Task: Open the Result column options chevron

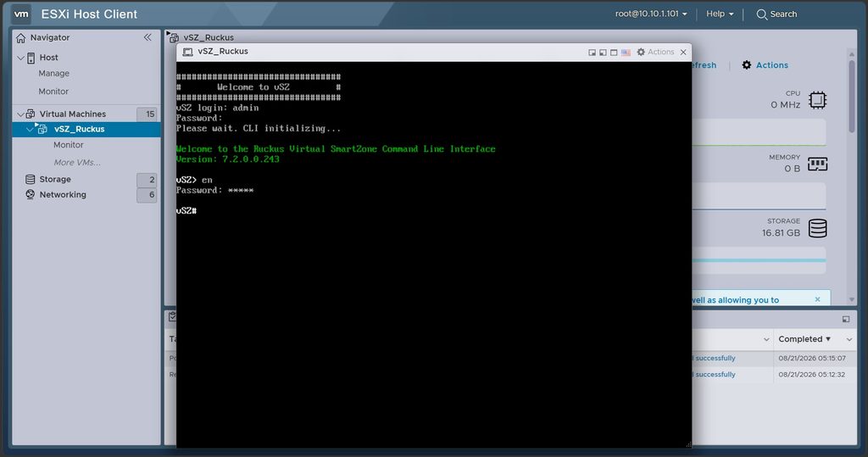Action: tap(766, 339)
